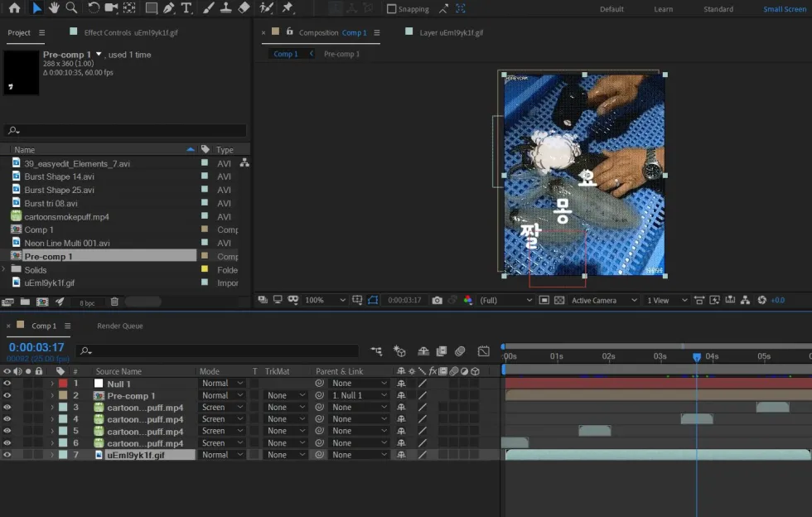Open the 100% magnification dropdown

[325, 301]
